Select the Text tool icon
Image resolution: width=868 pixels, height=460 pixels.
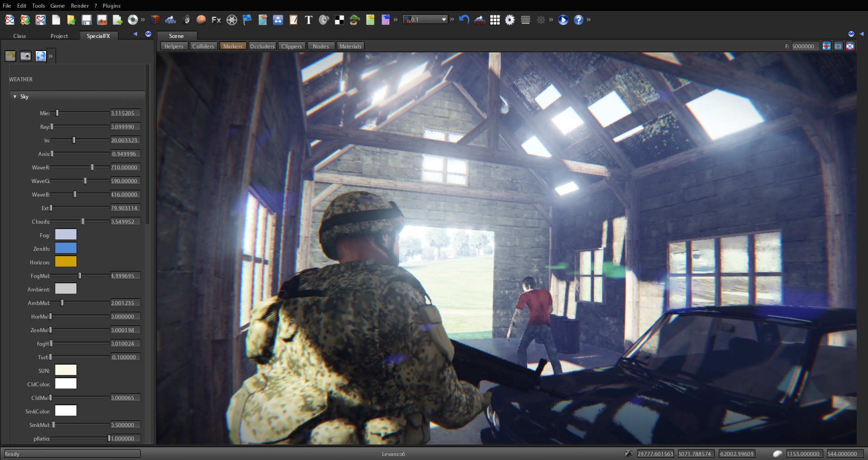click(x=308, y=20)
